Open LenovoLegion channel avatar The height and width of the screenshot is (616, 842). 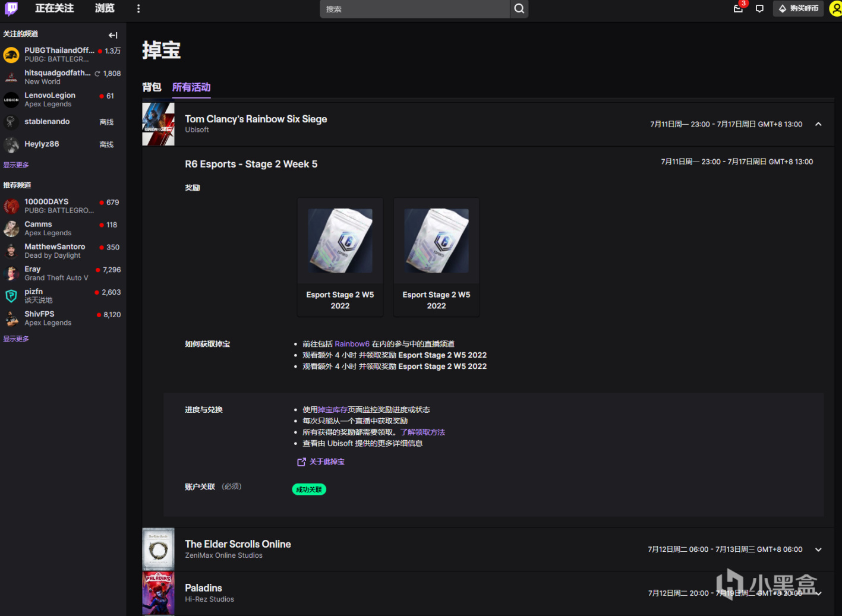11,100
